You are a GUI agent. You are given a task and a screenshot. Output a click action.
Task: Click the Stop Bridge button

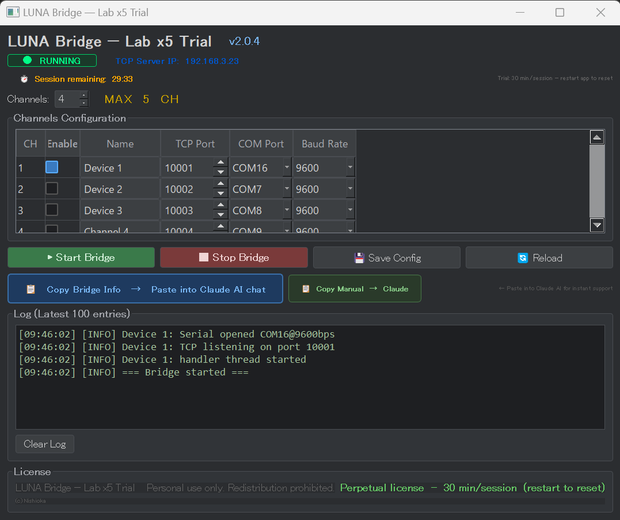pyautogui.click(x=234, y=257)
